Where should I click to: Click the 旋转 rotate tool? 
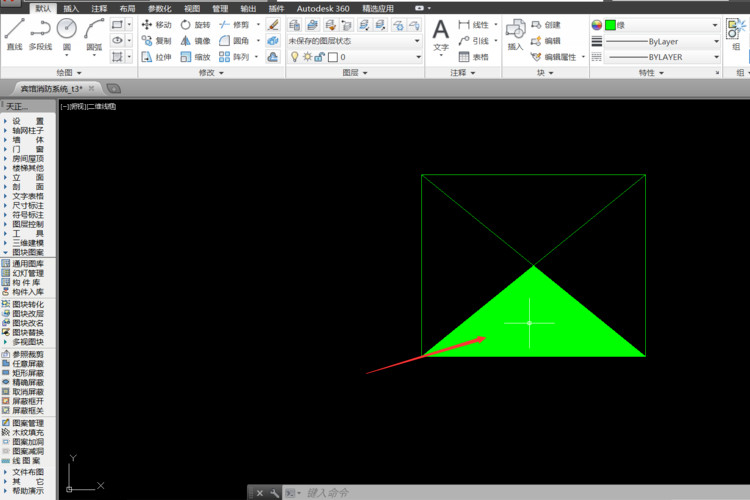point(196,24)
